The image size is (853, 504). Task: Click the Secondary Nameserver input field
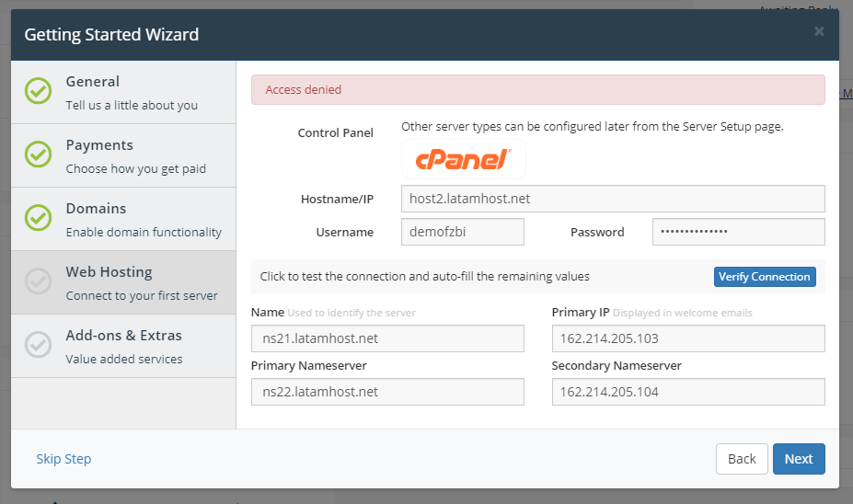coord(688,392)
